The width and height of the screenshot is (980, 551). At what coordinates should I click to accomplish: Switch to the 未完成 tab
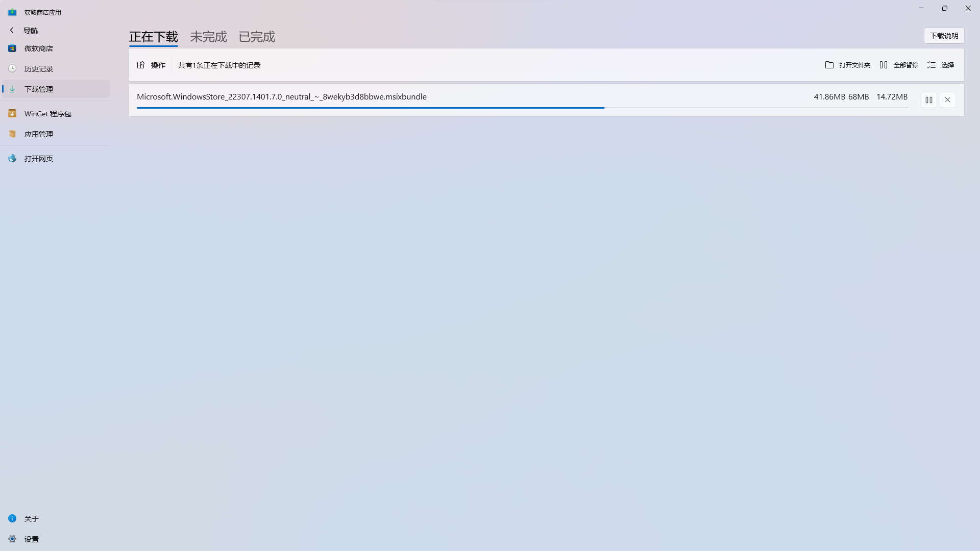pos(208,36)
